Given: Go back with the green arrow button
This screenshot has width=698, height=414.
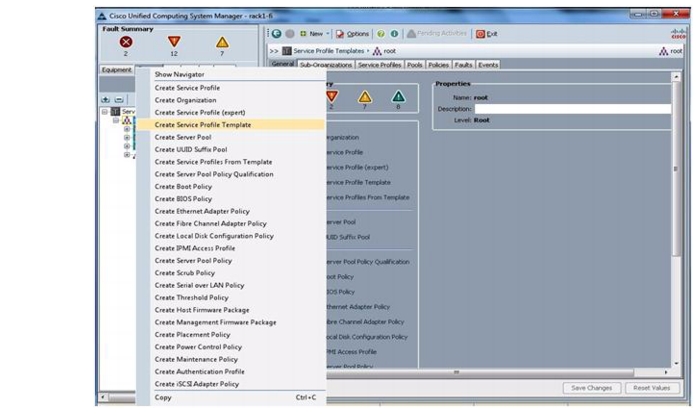Looking at the screenshot, I should tap(276, 33).
